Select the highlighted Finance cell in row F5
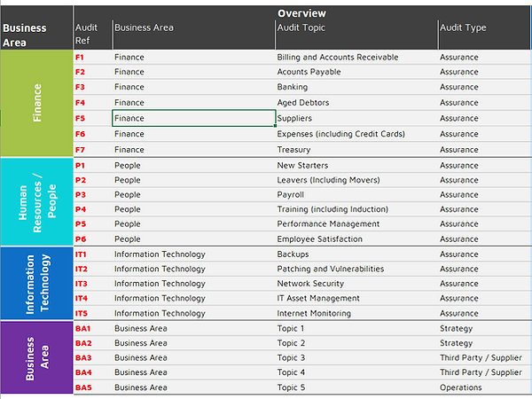The width and height of the screenshot is (532, 399). click(193, 118)
